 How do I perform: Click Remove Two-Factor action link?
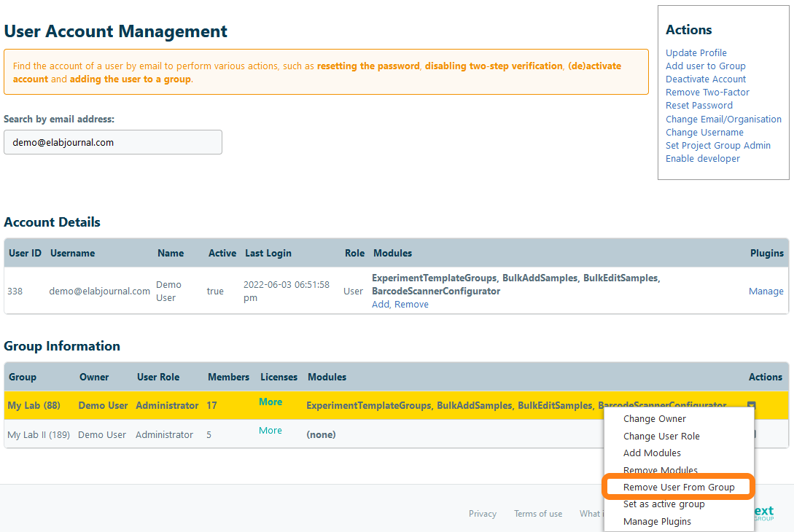tap(707, 92)
